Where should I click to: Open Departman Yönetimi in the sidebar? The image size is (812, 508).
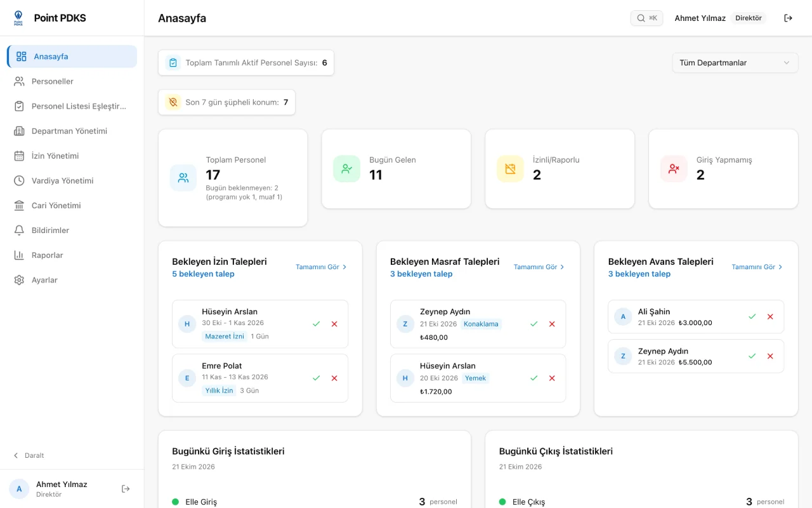coord(72,131)
